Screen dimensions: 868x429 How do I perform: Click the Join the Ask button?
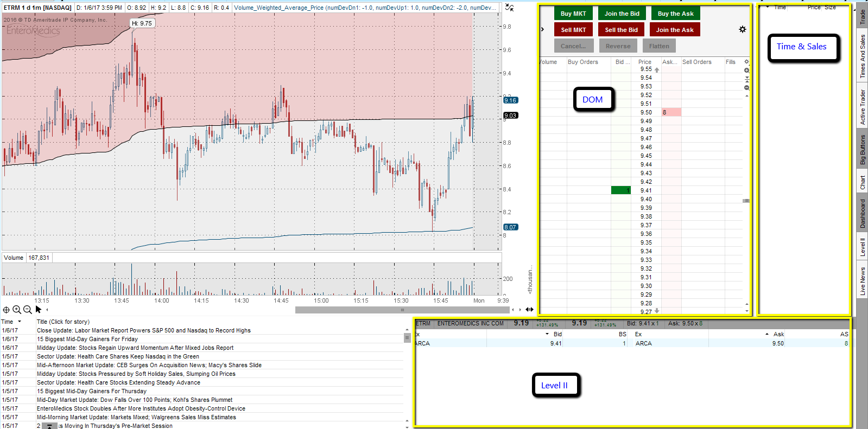click(675, 30)
